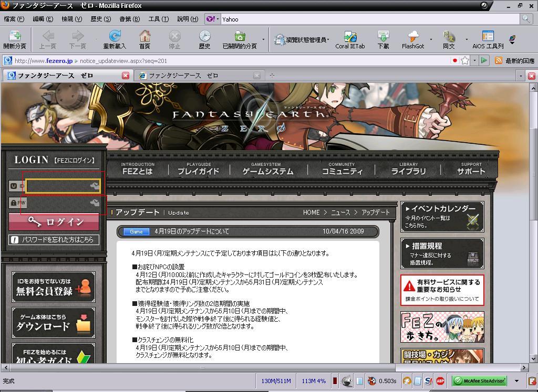Click into the Yahoo search box
538x392 pixels.
coord(370,19)
